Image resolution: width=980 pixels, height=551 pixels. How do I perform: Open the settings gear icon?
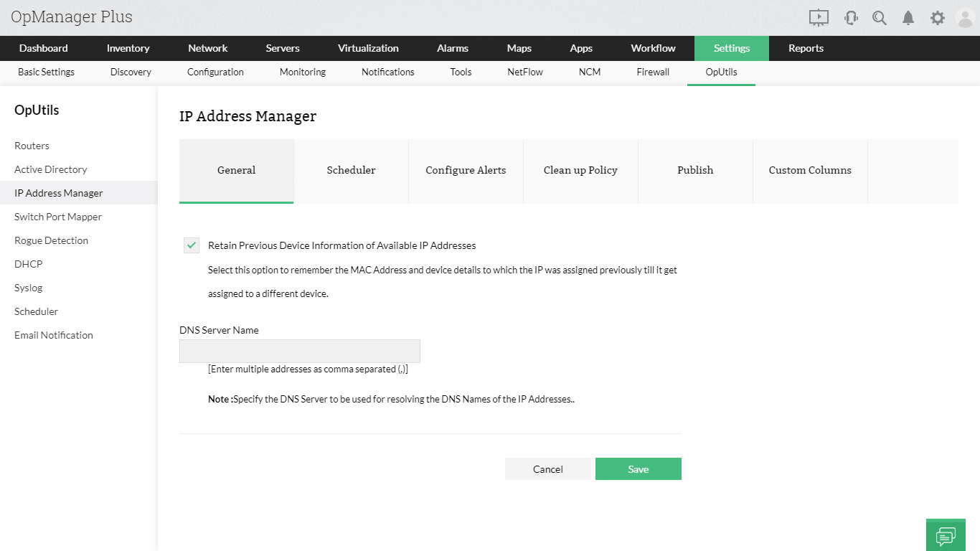pos(937,17)
